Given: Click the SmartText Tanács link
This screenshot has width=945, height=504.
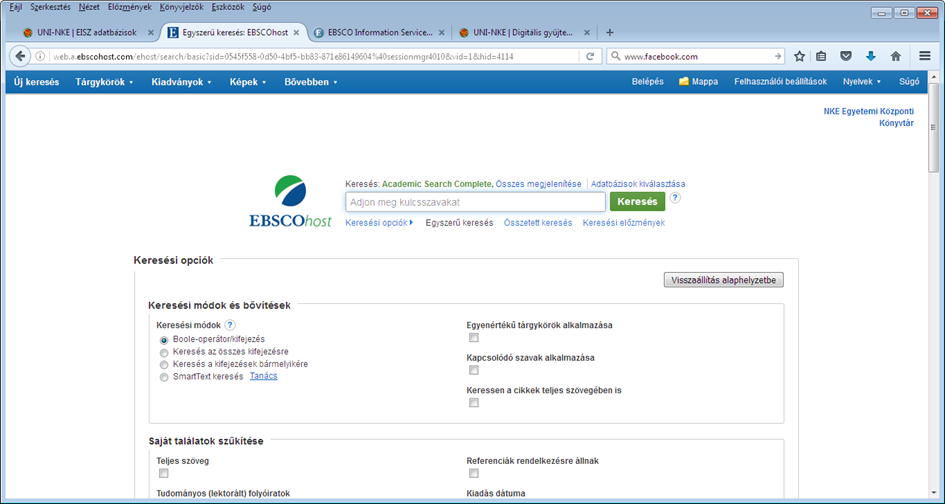Looking at the screenshot, I should click(x=263, y=376).
